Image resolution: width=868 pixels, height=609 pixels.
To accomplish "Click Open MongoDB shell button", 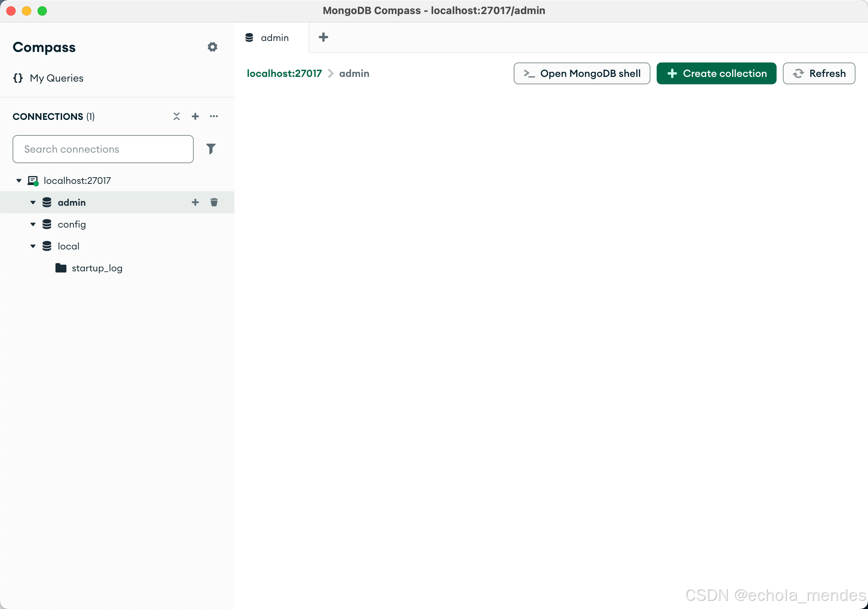I will [582, 73].
